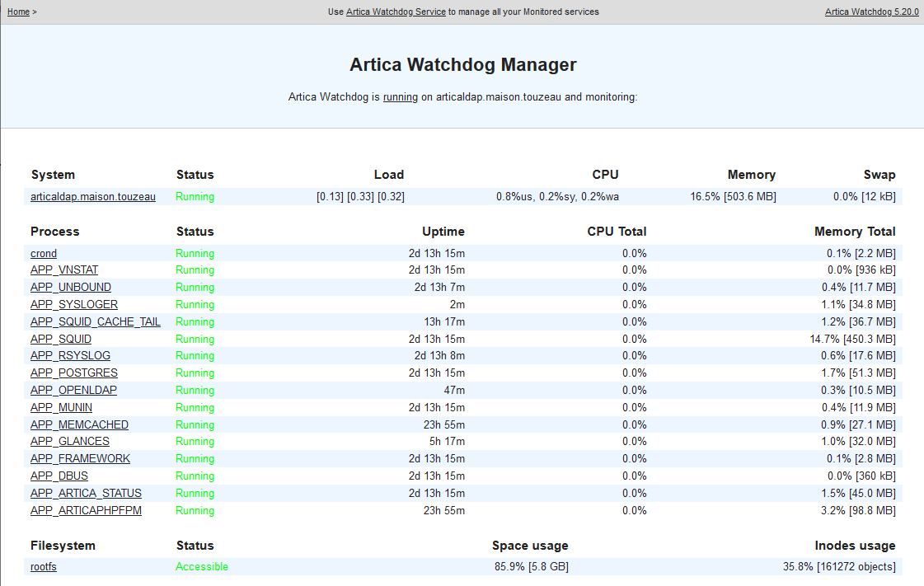Viewport: 924px width, 586px height.
Task: Click the APP_VNSTAT memory value 0.0% [936 kB]
Action: point(861,270)
